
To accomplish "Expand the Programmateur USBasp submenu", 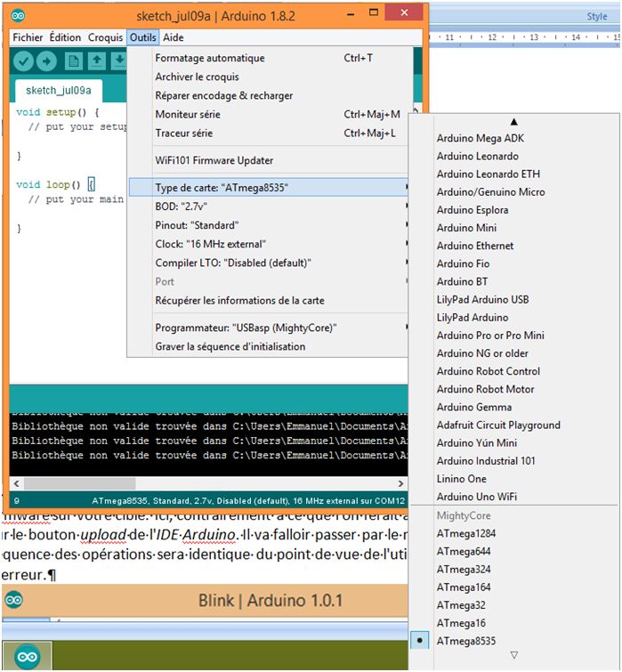I will (x=268, y=328).
